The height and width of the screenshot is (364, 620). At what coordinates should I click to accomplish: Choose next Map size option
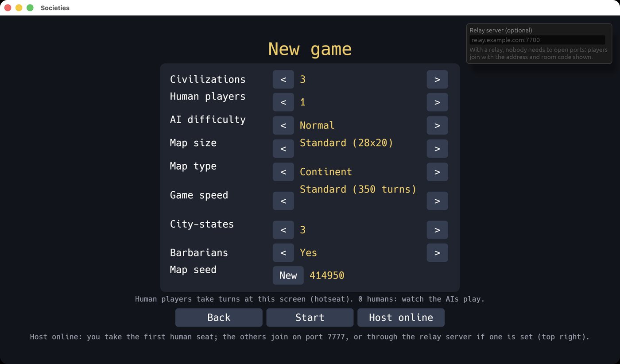coord(437,148)
